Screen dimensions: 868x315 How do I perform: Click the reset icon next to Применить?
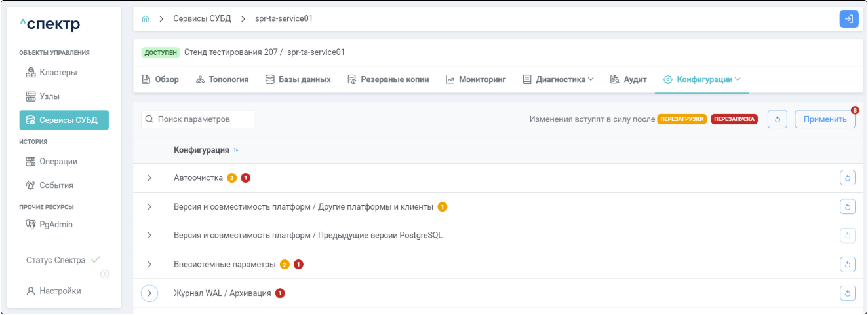click(777, 119)
